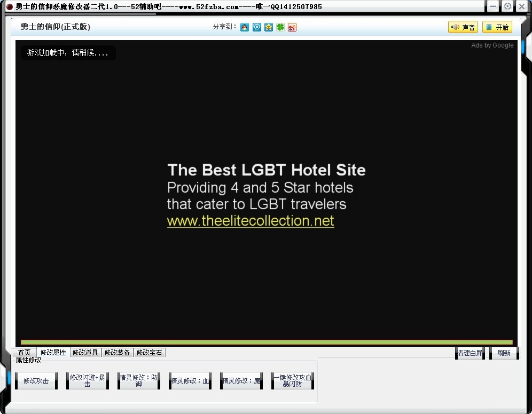532x414 pixels.
Task: Click the 一键修改攻血暴闪防 button
Action: point(293,381)
